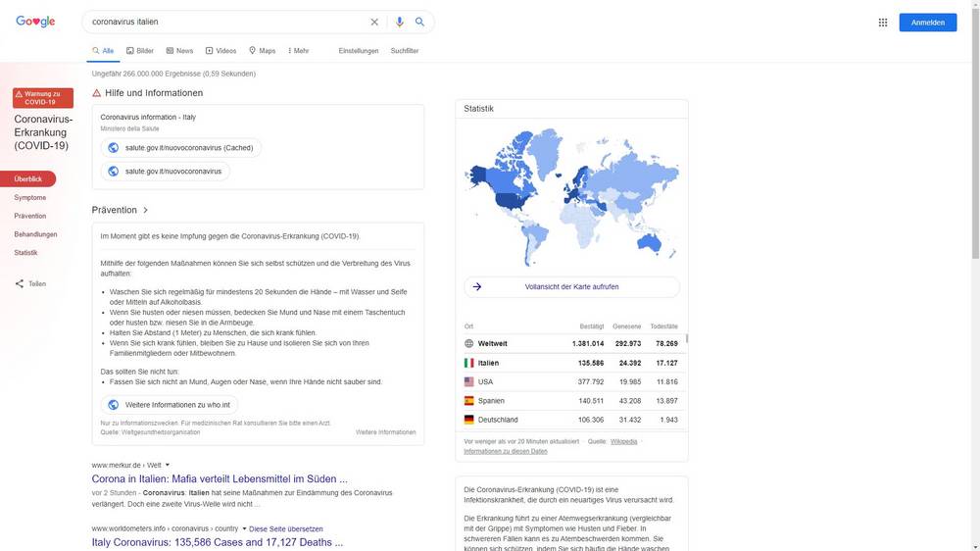Switch to the Bilder tab
Screen dimensions: 980x551
[x=140, y=51]
